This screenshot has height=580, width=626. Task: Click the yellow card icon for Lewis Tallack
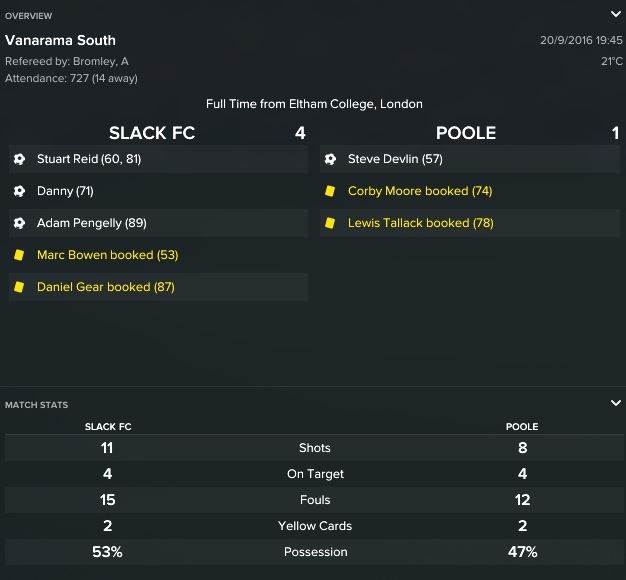click(330, 223)
